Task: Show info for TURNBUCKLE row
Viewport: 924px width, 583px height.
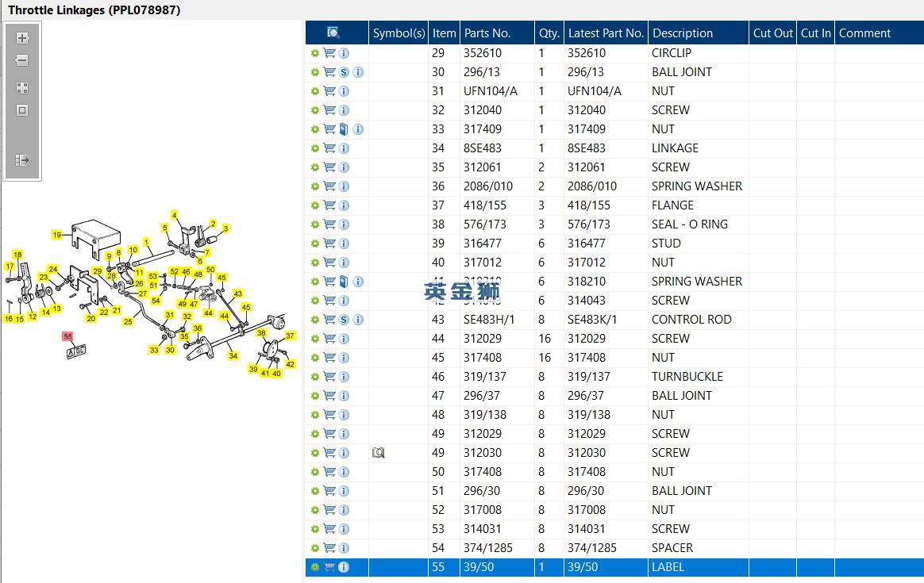Action: tap(345, 377)
